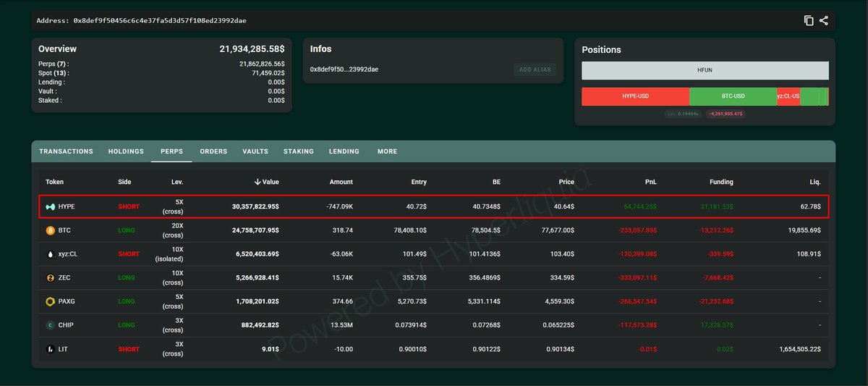
Task: Click the Lev. column header
Action: (177, 182)
